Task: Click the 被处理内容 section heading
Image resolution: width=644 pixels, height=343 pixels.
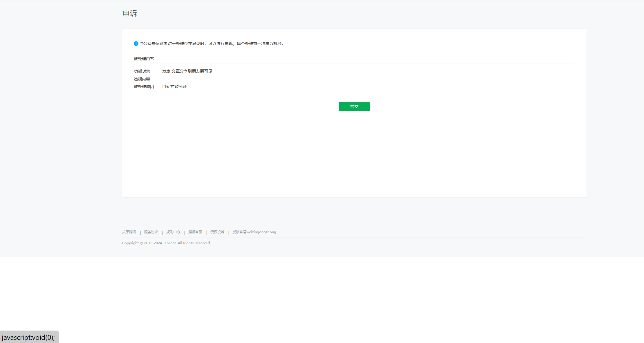Action: click(144, 59)
